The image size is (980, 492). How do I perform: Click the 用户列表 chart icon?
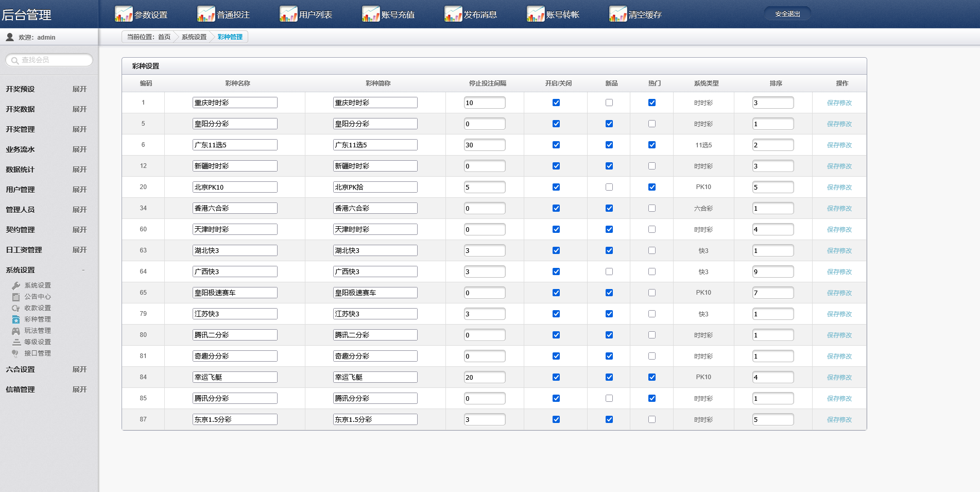pos(288,14)
